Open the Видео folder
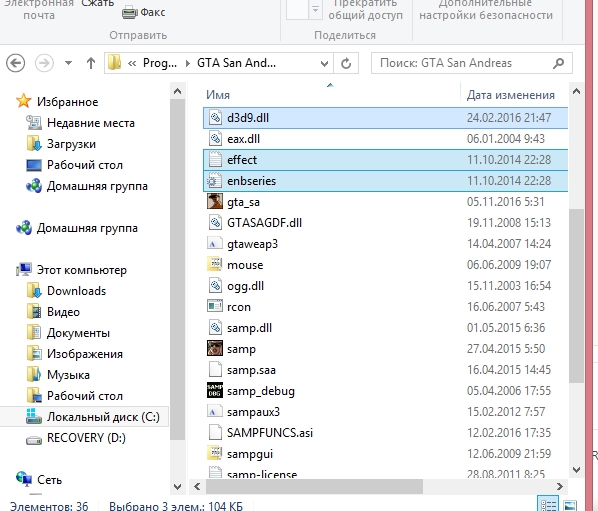This screenshot has width=598, height=511. (63, 312)
